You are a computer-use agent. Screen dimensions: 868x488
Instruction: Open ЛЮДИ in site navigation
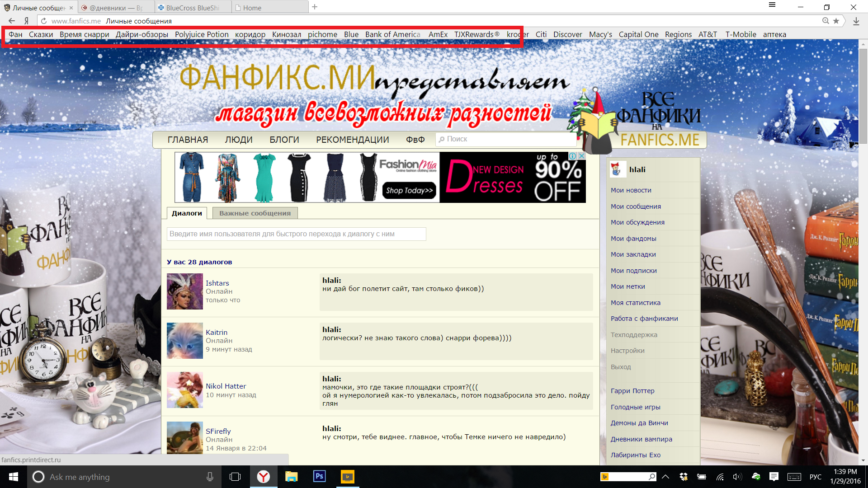point(239,140)
